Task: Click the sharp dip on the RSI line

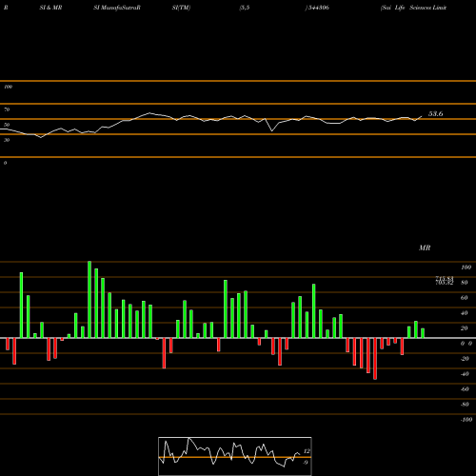Action: [x=272, y=130]
